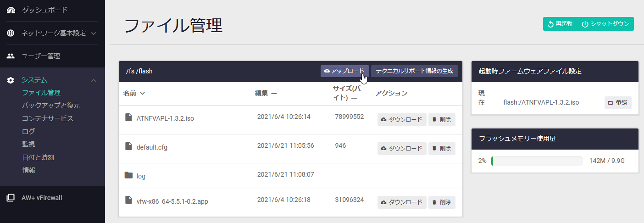Click the file icon beside default.cfg

[x=129, y=146]
